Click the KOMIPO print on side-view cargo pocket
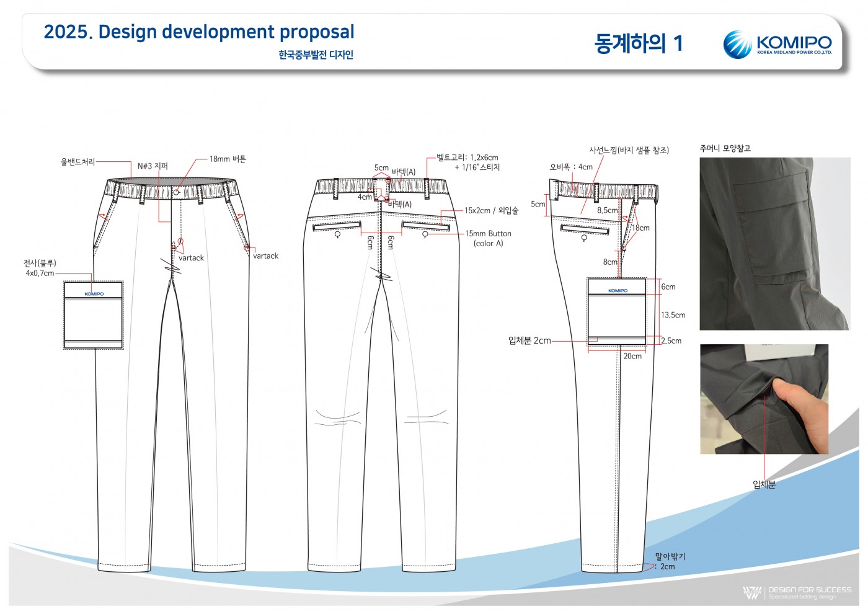868x614 pixels. 618,290
